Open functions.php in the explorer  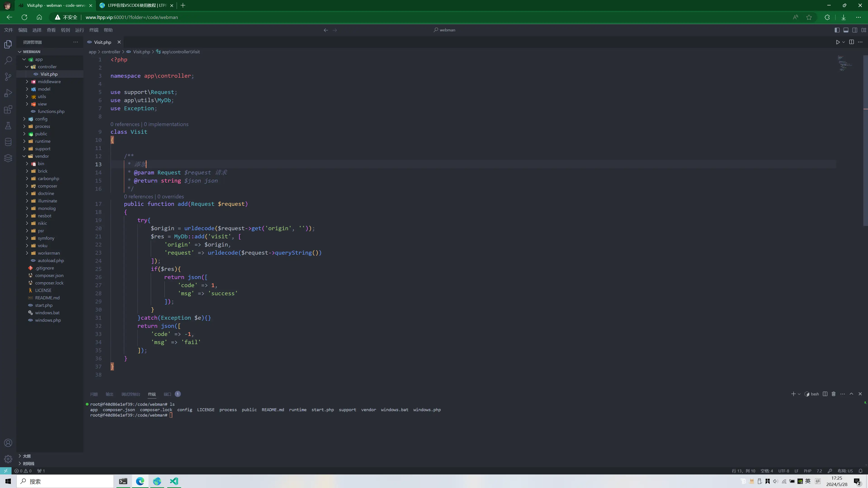(x=51, y=111)
